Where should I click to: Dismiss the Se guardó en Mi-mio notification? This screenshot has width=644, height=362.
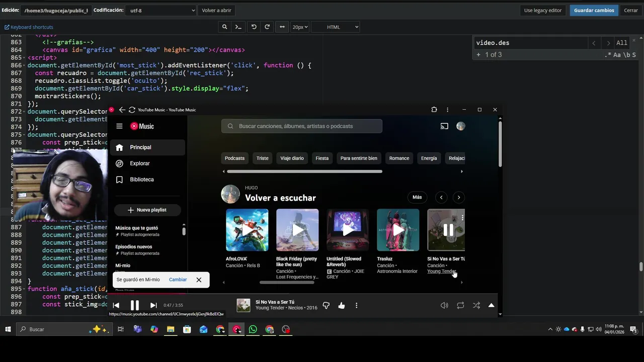199,280
